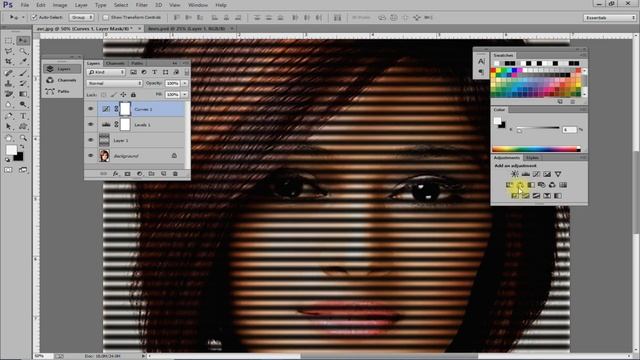
Task: Select the Horizontal Type tool
Action: [x=23, y=116]
